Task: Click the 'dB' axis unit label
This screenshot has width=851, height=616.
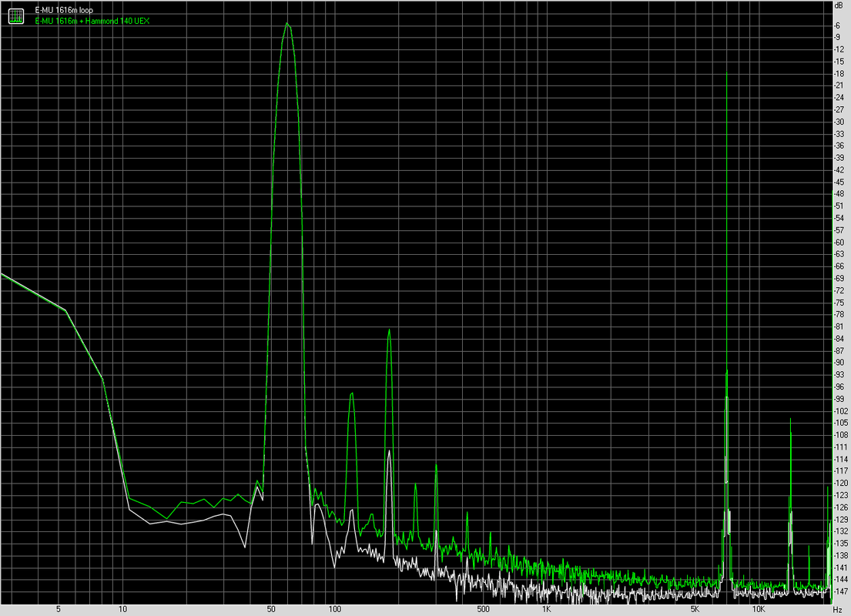Action: (x=839, y=5)
